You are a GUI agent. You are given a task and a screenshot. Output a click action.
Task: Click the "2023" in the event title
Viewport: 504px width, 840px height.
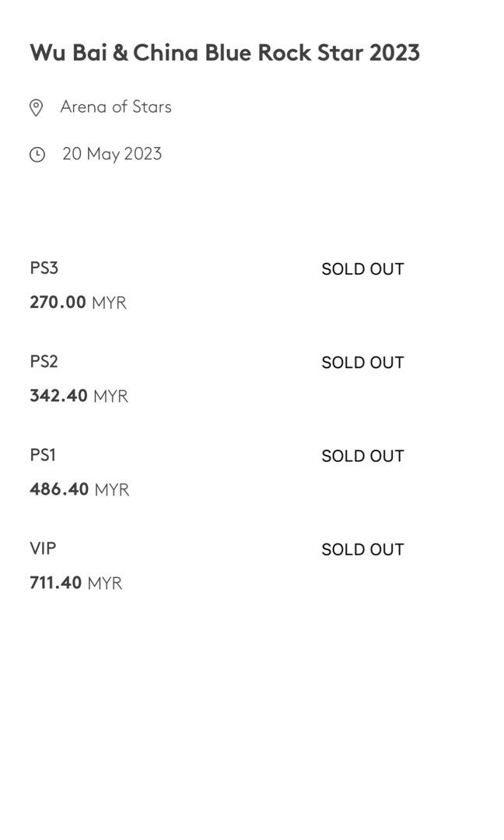pos(395,53)
